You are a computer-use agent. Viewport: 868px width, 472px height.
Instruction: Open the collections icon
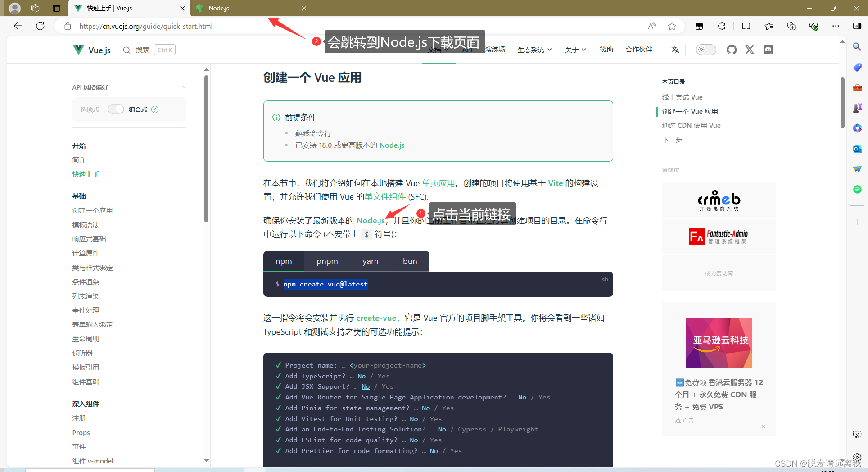[791, 26]
